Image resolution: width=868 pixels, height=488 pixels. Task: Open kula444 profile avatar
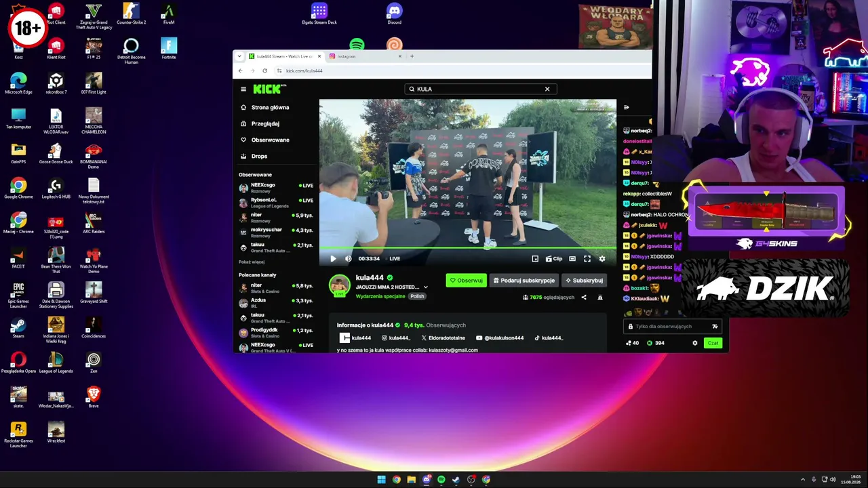(x=339, y=285)
